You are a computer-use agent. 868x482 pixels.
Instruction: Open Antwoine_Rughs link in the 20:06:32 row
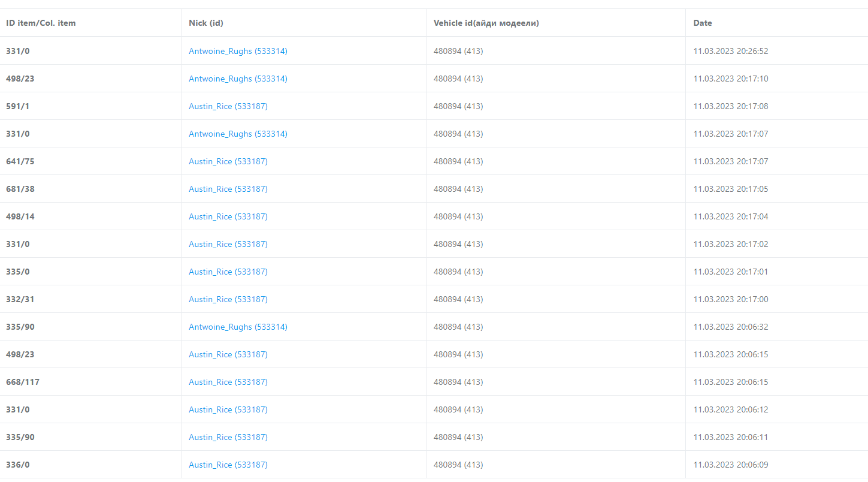(x=238, y=327)
